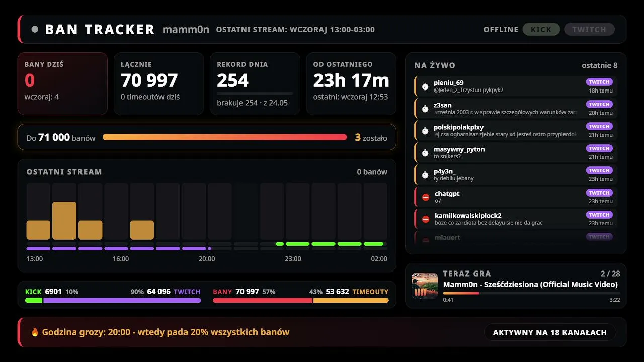Screen dimensions: 644x362
Task: Click the 'wczoraj: 4' text
Action: tap(42, 97)
